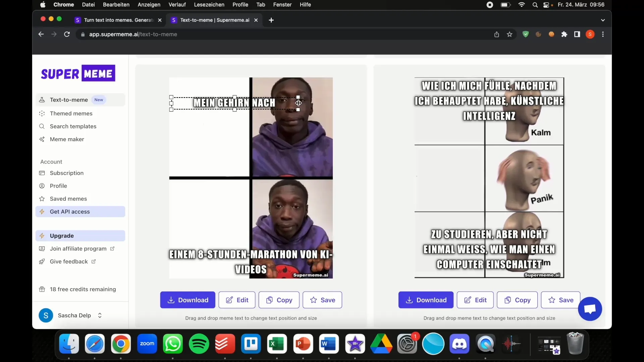
Task: Click the Give feedback link
Action: point(68,261)
